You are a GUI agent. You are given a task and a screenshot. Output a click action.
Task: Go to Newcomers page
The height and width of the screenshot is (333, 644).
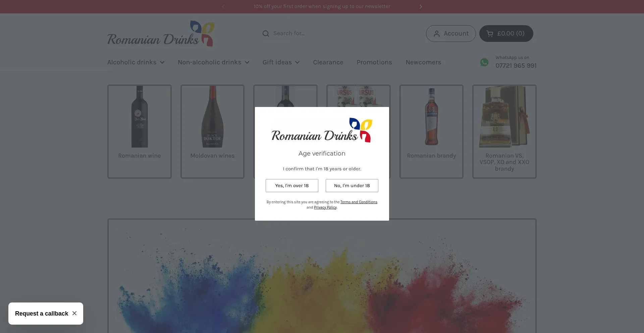pos(423,62)
